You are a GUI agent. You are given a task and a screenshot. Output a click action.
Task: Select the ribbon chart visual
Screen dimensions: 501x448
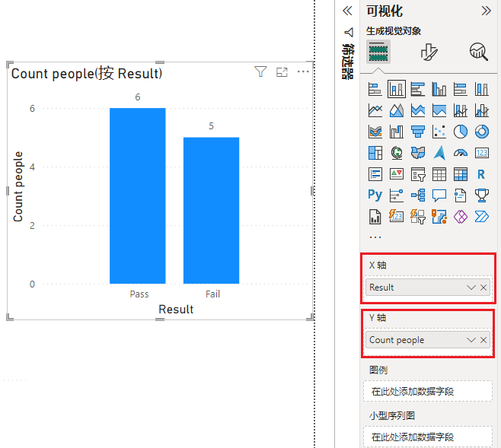tap(375, 132)
